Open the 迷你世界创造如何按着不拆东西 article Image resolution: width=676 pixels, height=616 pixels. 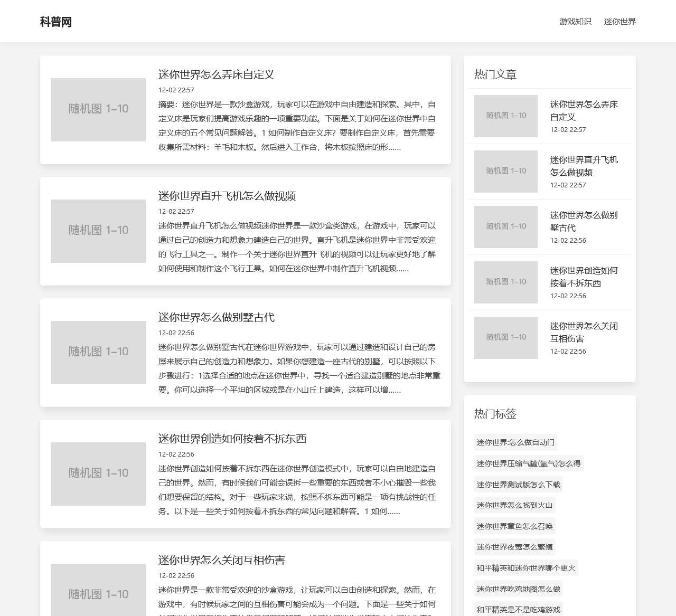coord(232,439)
